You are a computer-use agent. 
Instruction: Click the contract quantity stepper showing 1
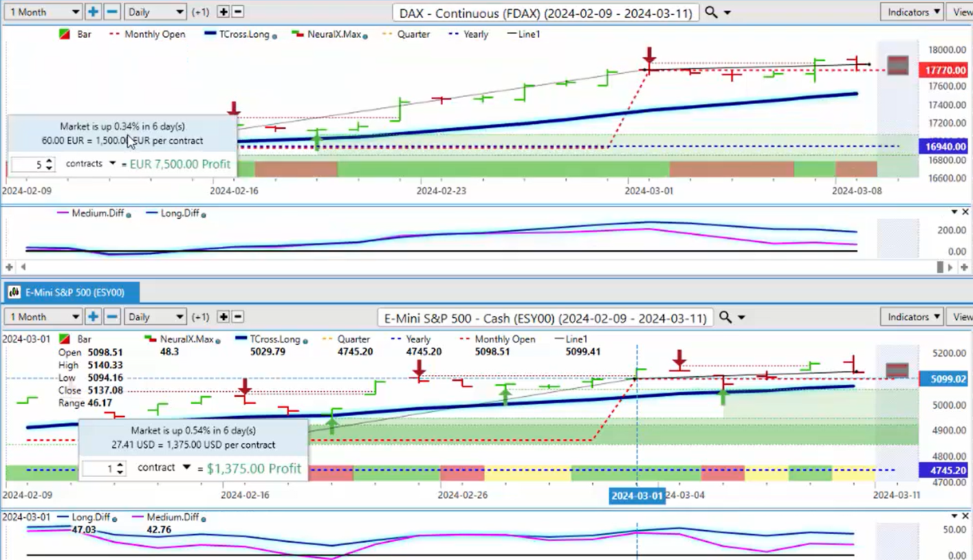click(x=104, y=469)
